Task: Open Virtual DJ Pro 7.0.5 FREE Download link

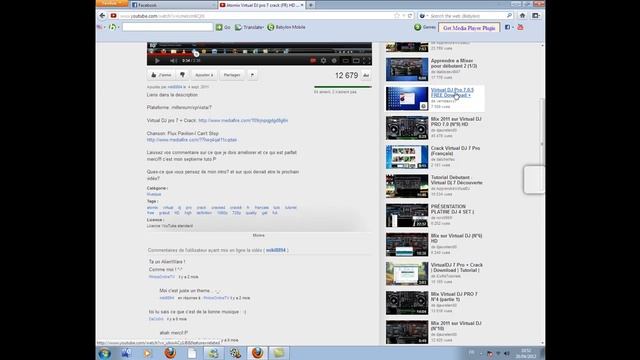Action: [452, 92]
